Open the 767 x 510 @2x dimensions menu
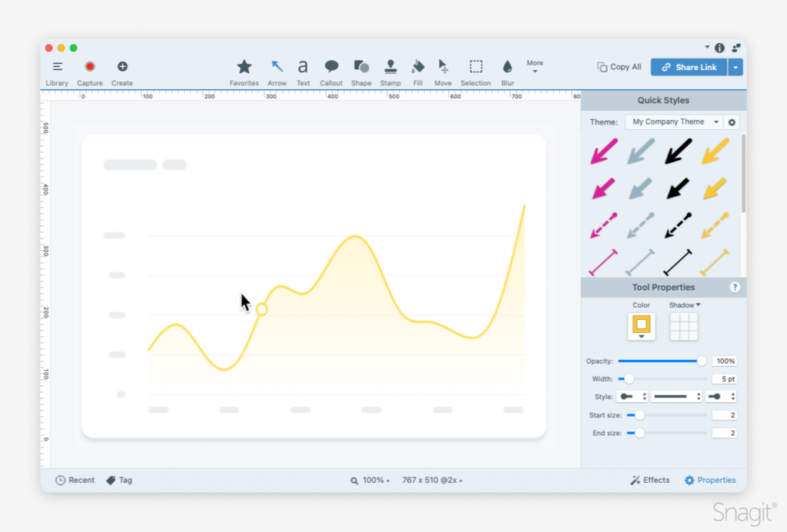 [x=432, y=480]
